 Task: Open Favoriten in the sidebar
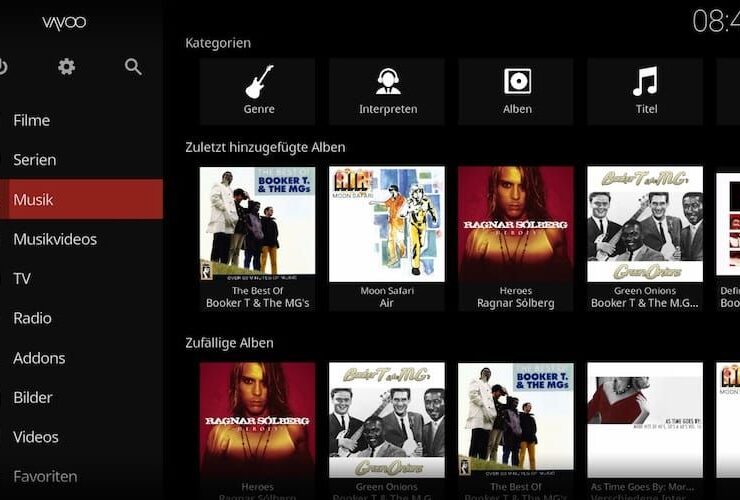[x=45, y=477]
